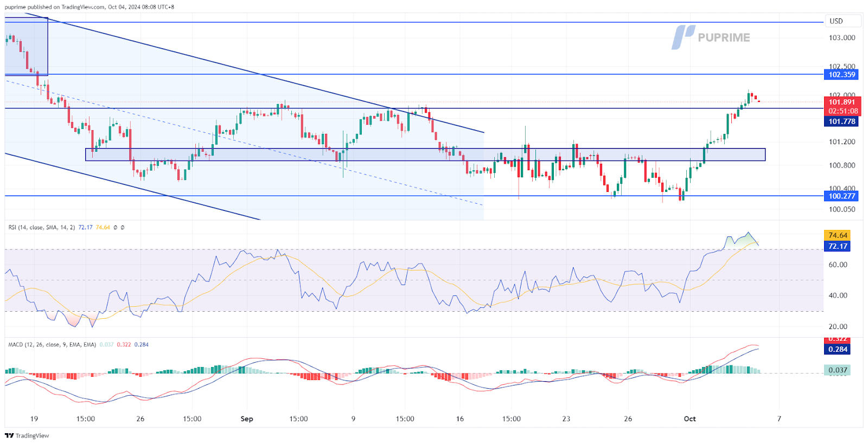Click the 100.277 support level label
Screen dimensions: 868x444
(842, 196)
